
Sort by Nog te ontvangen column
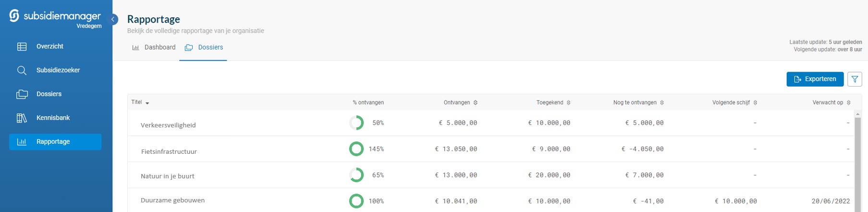pyautogui.click(x=662, y=103)
